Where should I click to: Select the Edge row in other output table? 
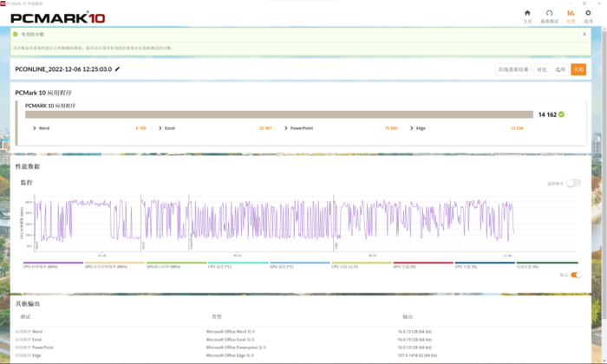point(300,355)
